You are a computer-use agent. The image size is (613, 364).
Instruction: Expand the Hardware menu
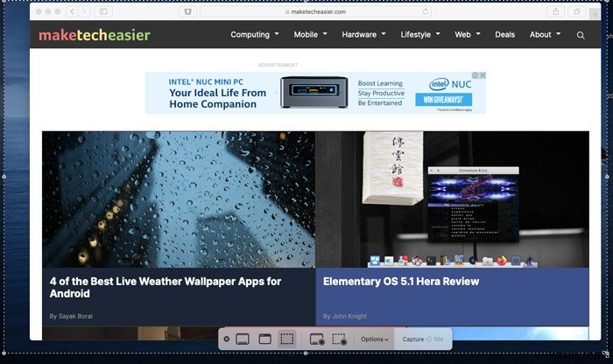[363, 34]
